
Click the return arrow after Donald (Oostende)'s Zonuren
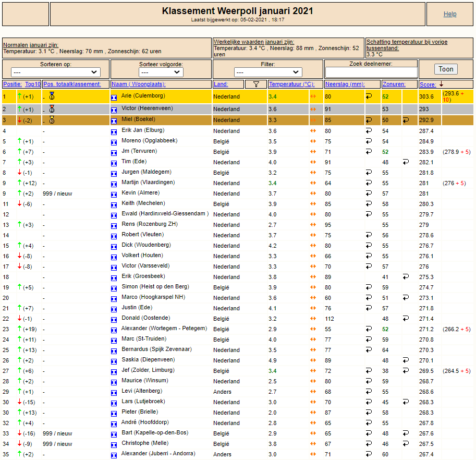[406, 319]
